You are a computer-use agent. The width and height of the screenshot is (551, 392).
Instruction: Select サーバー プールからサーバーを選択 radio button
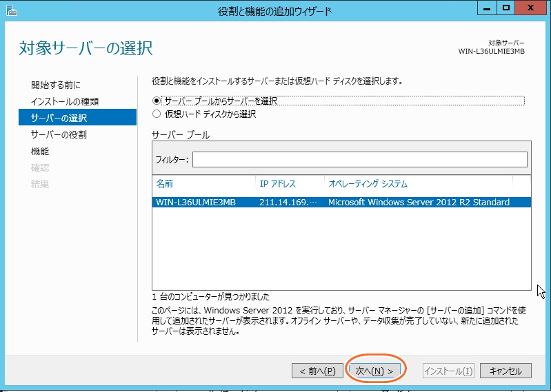click(157, 101)
